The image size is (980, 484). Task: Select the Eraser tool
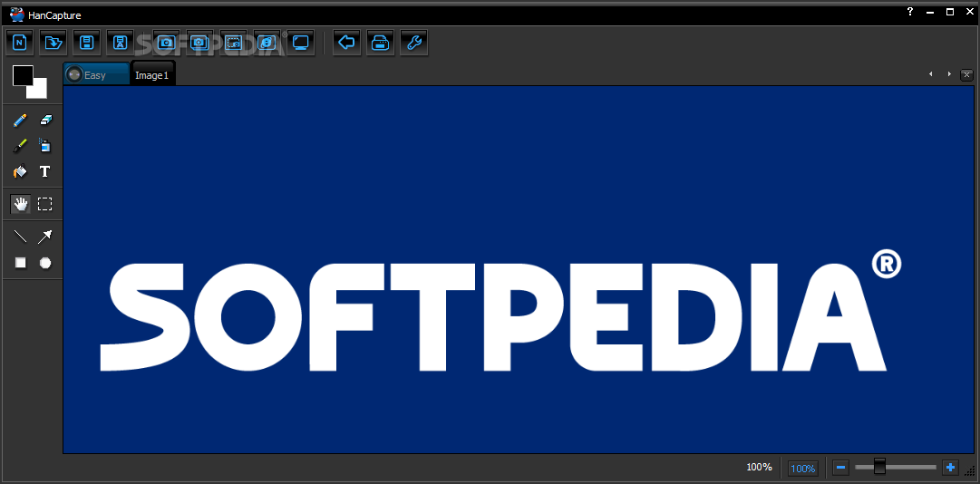(45, 120)
